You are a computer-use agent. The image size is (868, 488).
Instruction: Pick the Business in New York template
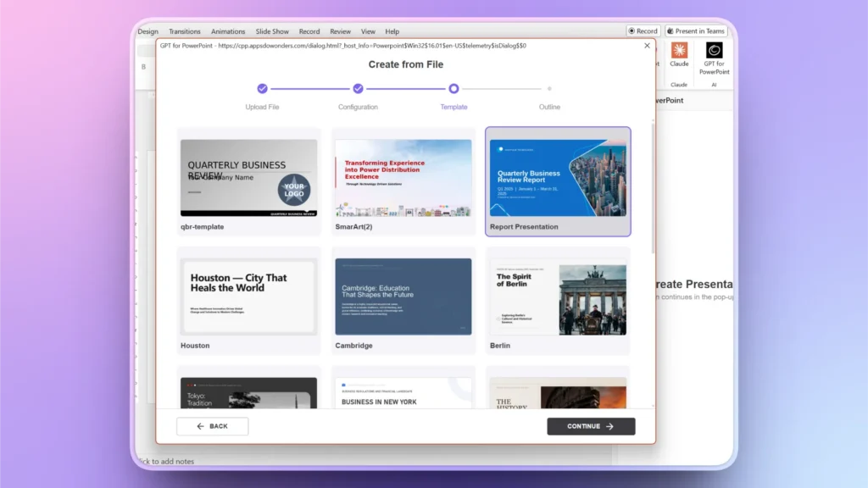(x=403, y=393)
